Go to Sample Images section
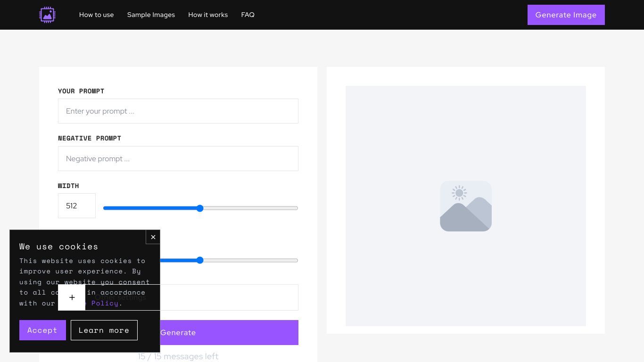644x362 pixels. pos(151,15)
